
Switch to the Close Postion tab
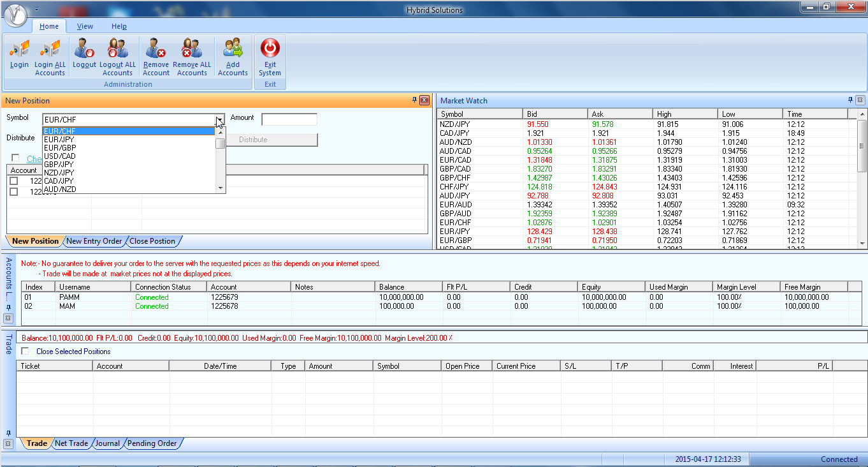point(152,241)
